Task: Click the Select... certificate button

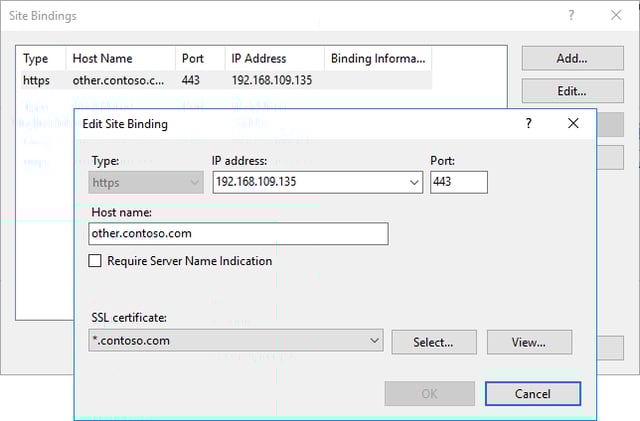Action: 433,342
